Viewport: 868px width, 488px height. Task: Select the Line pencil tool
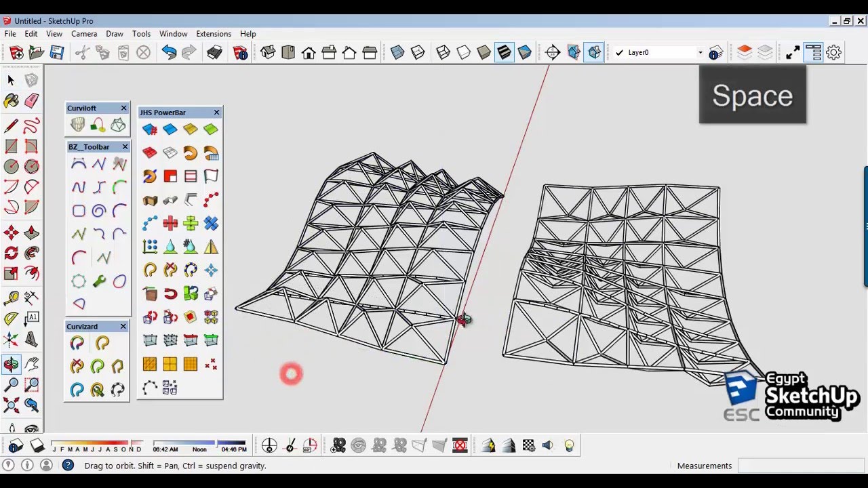[x=11, y=126]
